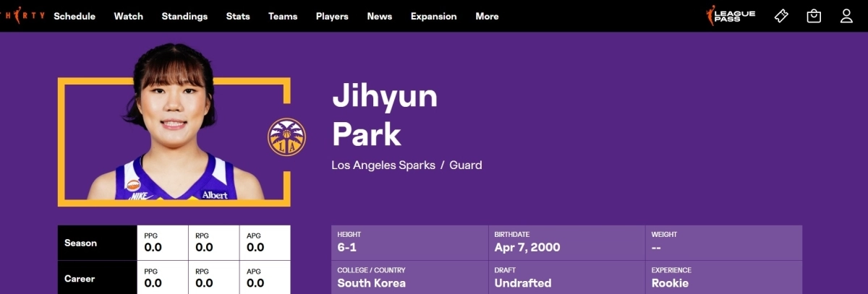This screenshot has height=294, width=868.
Task: Click the Height value 6-1
Action: point(347,247)
